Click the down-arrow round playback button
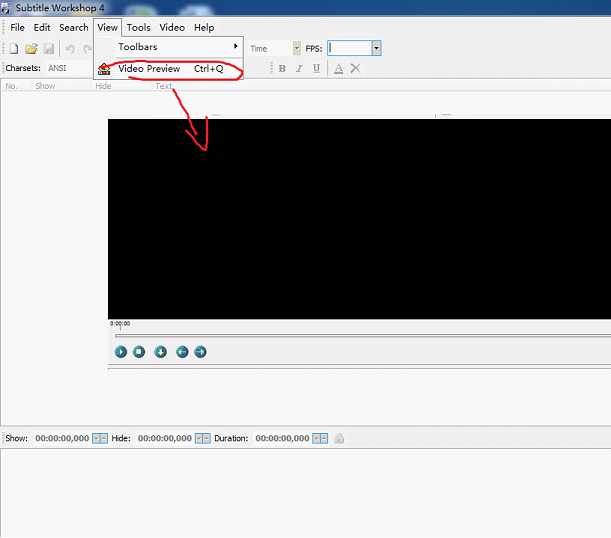This screenshot has width=611, height=538. tap(161, 352)
